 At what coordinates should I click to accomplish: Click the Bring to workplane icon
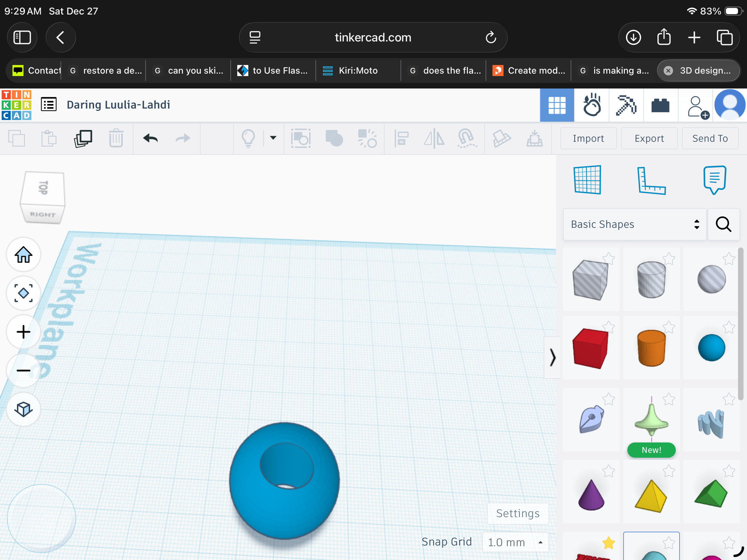pyautogui.click(x=501, y=139)
